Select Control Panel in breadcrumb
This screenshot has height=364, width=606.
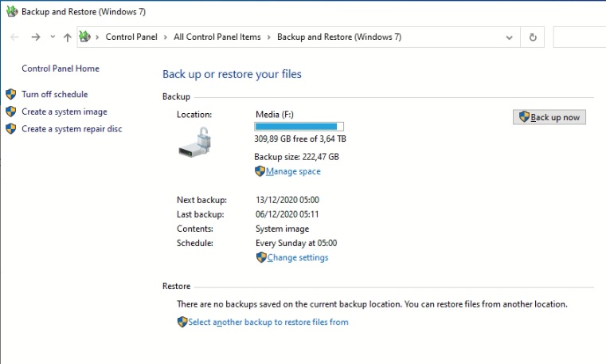click(131, 37)
